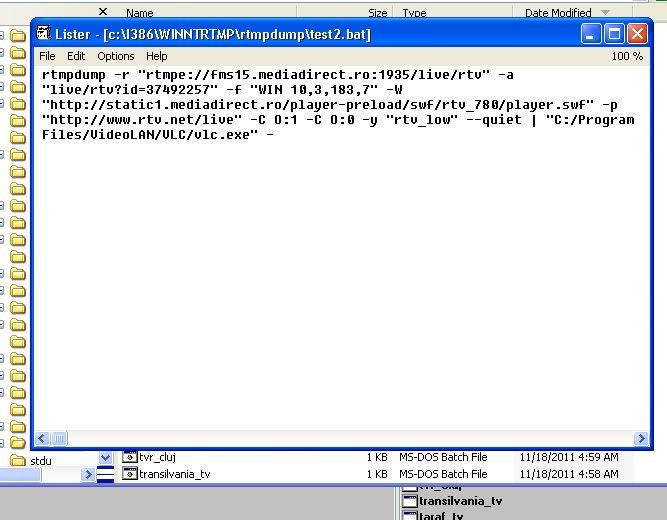This screenshot has height=520, width=667.
Task: Sort by the Name column header
Action: 140,13
